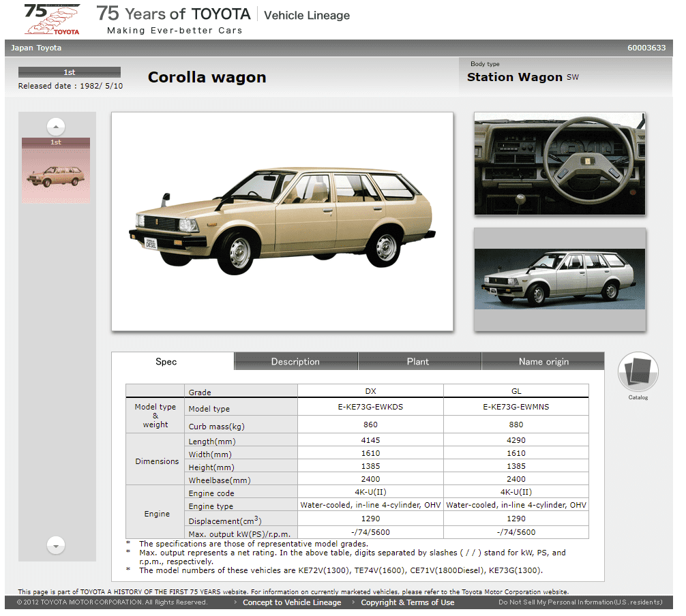Click the curb mass 860 value
This screenshot has width=686, height=616.
coord(370,425)
